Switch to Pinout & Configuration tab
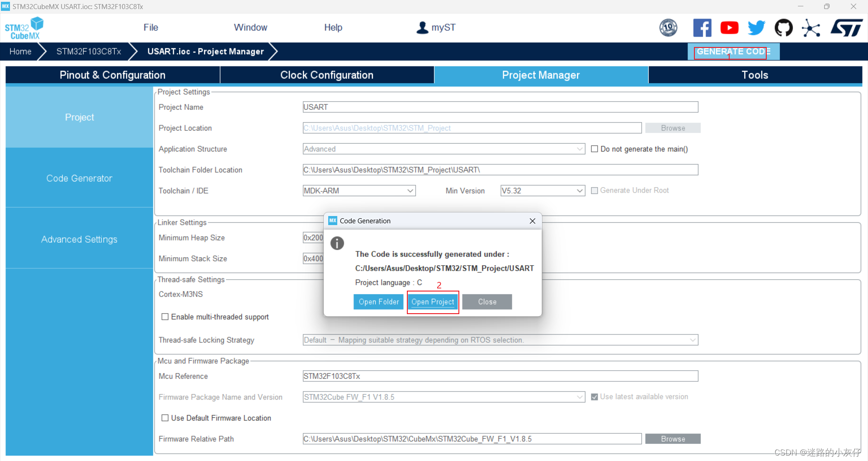The width and height of the screenshot is (868, 461). (x=113, y=75)
